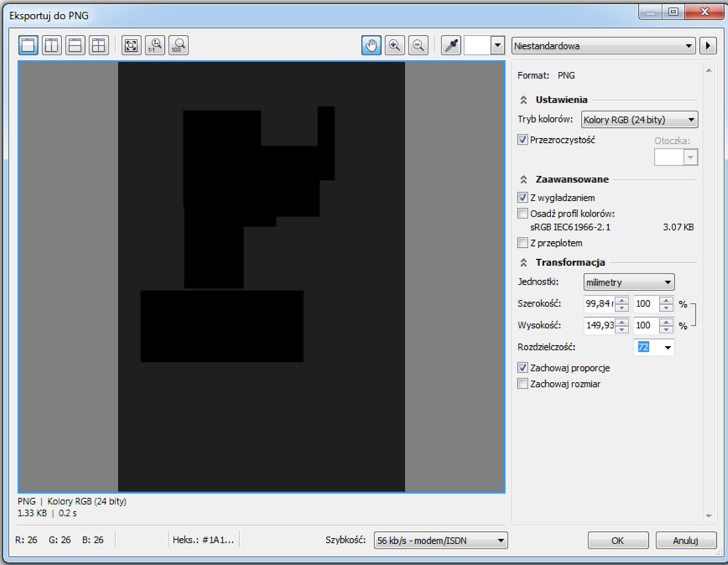Image resolution: width=728 pixels, height=565 pixels.
Task: Toggle the Z wygładzaniem checkbox
Action: coord(523,198)
